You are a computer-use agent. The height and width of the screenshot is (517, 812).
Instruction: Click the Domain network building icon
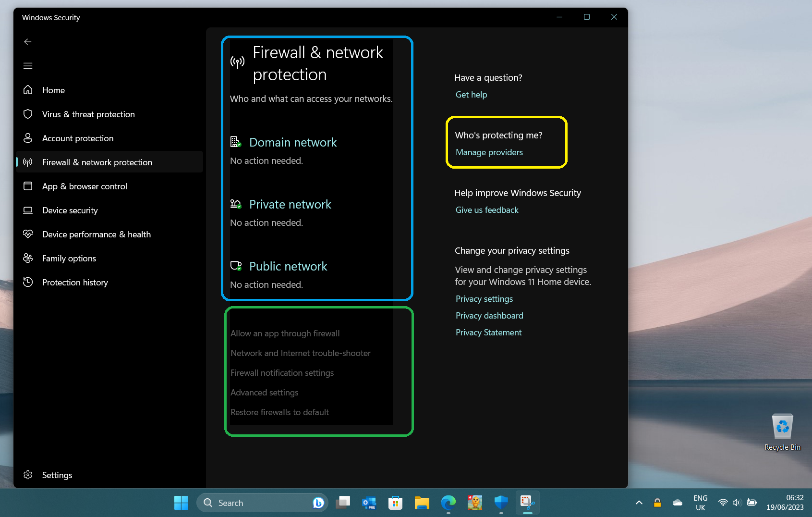click(x=235, y=142)
